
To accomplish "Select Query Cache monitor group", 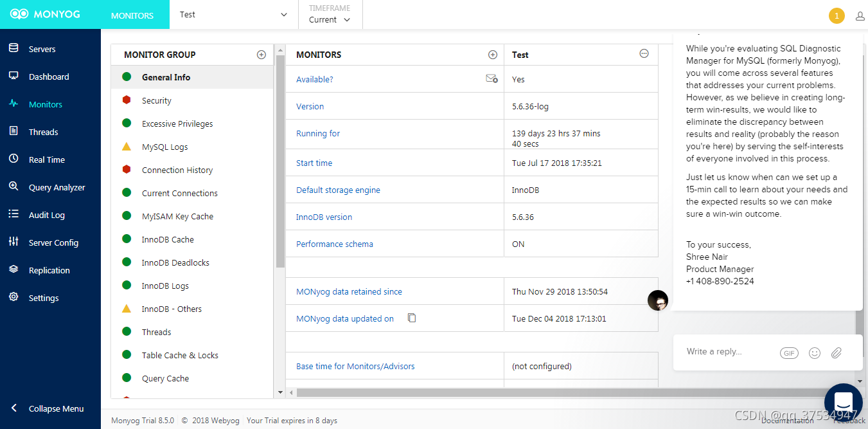I will [x=192, y=378].
